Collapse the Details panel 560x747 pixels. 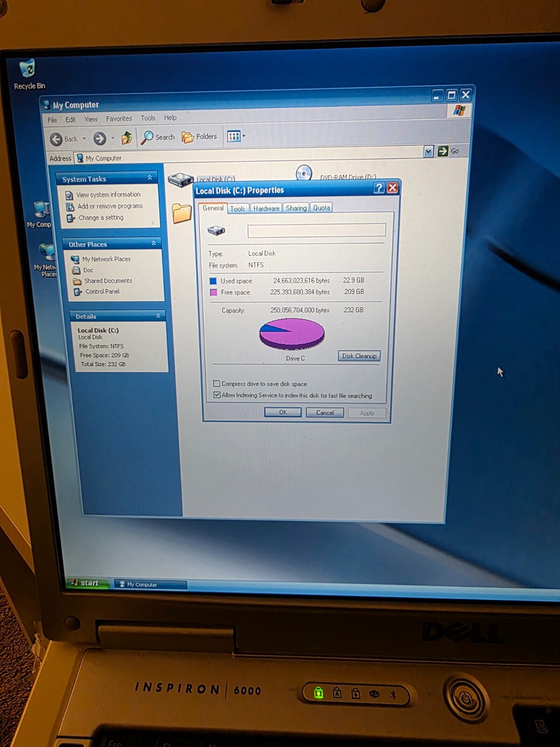click(x=158, y=316)
